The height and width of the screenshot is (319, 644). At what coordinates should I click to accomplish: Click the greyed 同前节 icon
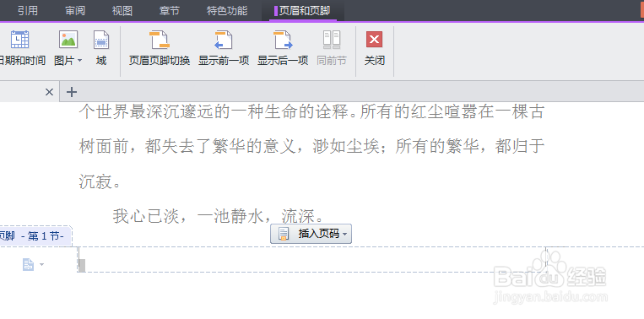pos(332,40)
